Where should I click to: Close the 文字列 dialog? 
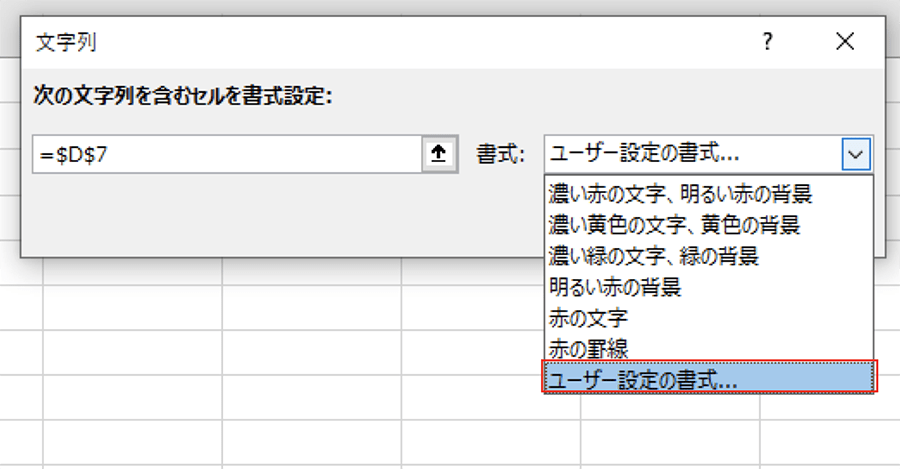click(x=845, y=41)
